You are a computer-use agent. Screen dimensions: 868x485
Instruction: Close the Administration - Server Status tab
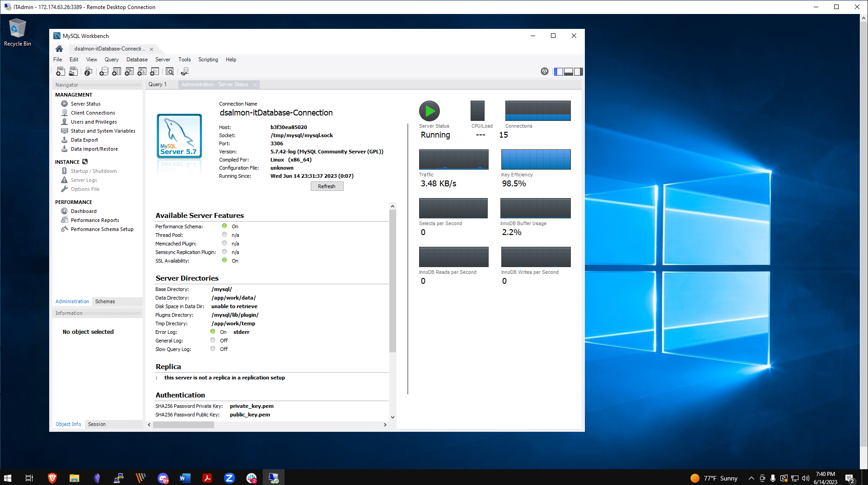tap(255, 85)
